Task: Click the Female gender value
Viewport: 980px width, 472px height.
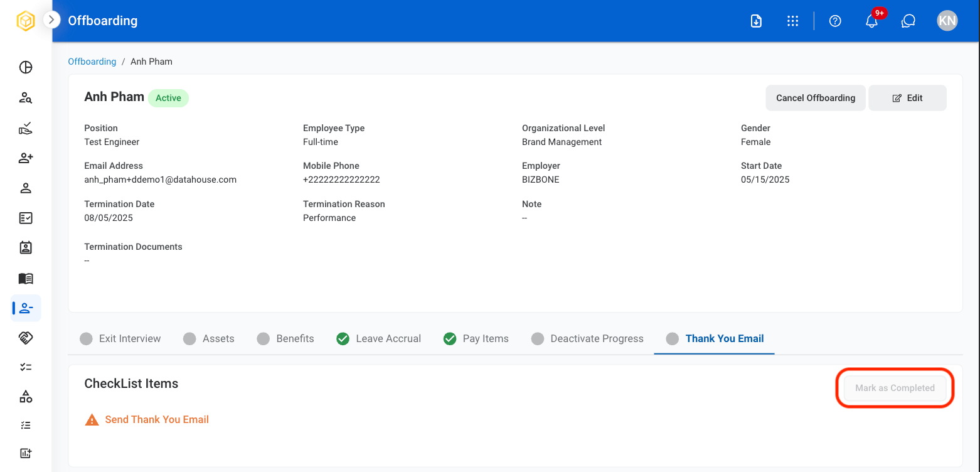Action: 755,142
